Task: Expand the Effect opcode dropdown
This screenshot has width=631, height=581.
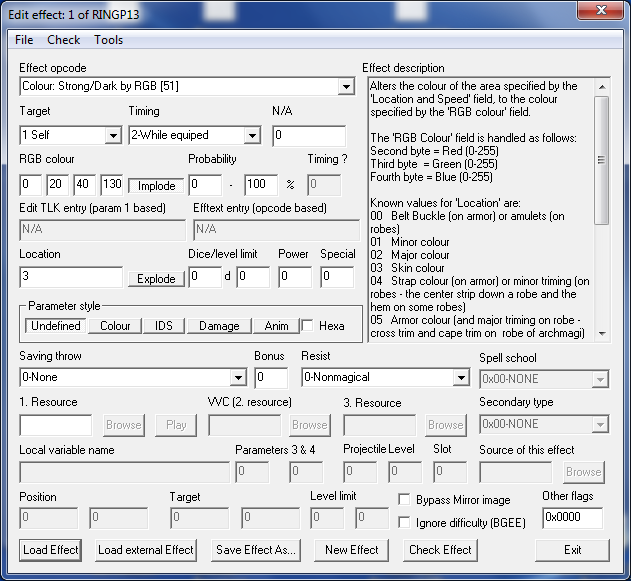Action: click(346, 87)
